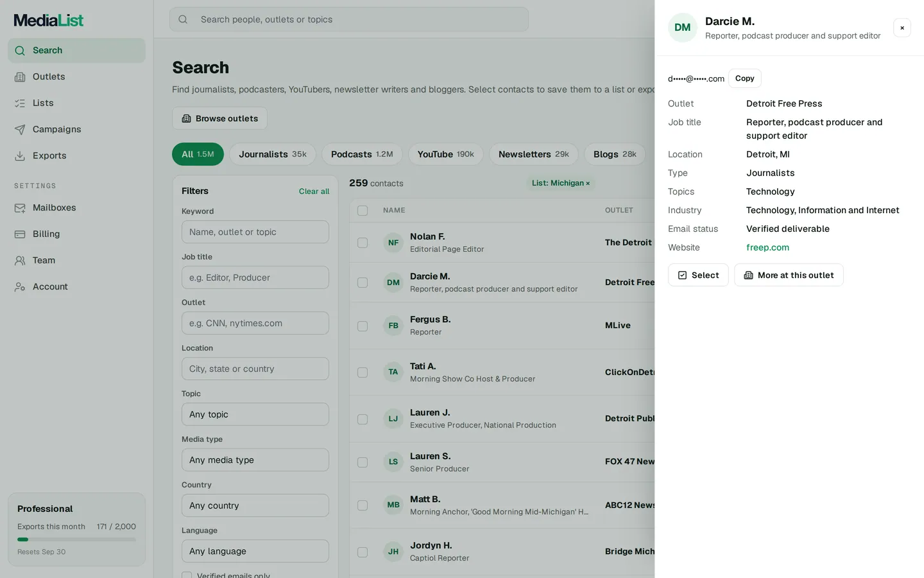
Task: Check the box for Nolan F.
Action: (x=363, y=243)
